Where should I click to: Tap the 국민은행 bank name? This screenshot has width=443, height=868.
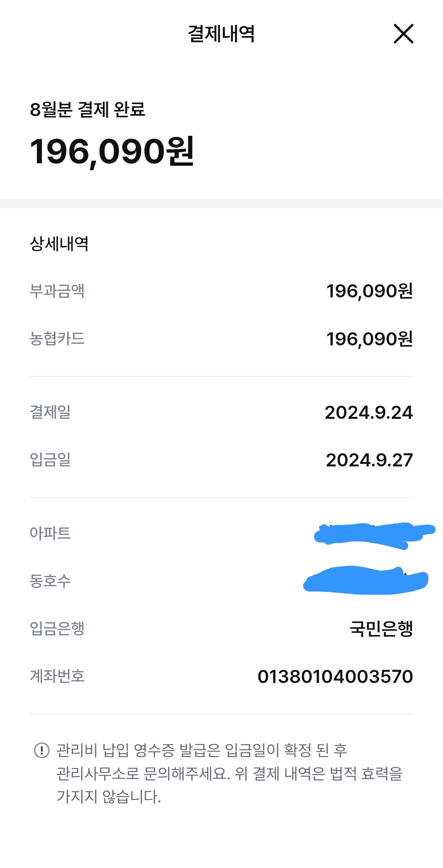click(381, 628)
